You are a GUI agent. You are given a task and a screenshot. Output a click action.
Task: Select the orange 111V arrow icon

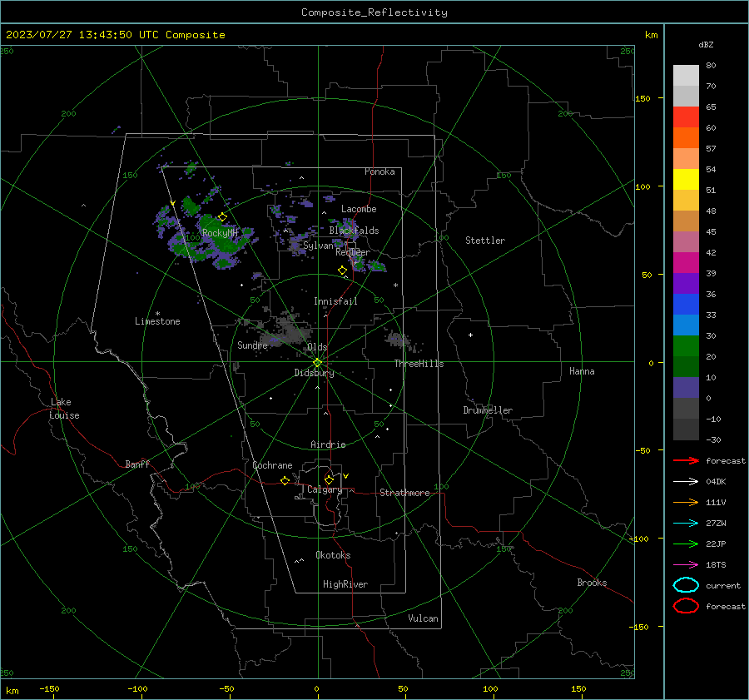686,502
